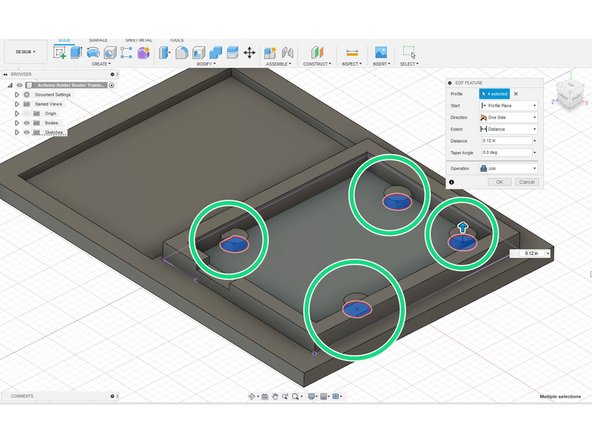
Task: Open the Fit zoom window tool
Action: (295, 396)
